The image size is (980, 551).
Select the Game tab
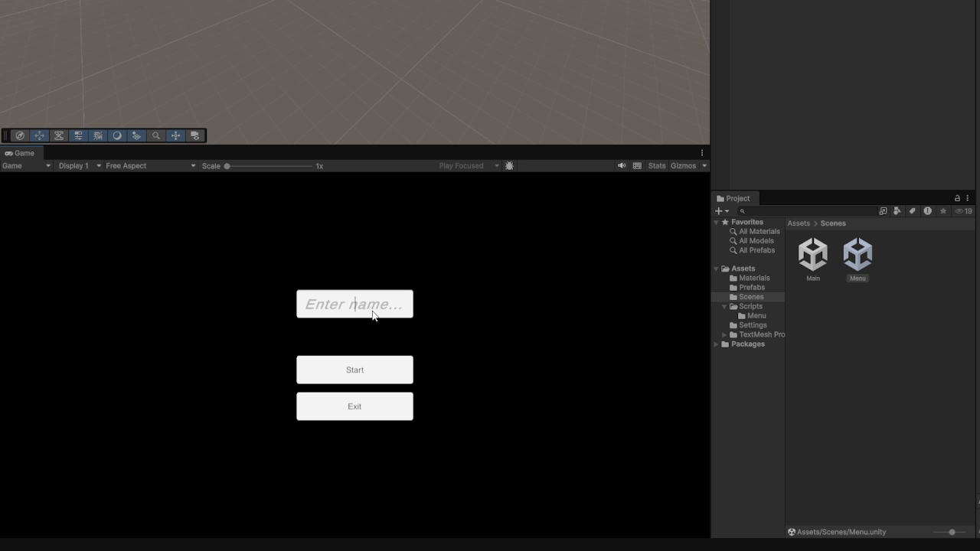(x=20, y=153)
